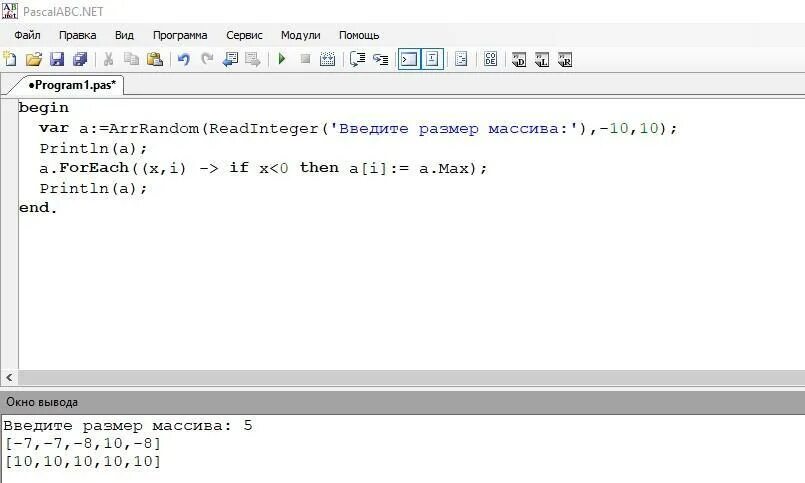Click the step into debug icon
The image size is (805, 483).
(380, 59)
